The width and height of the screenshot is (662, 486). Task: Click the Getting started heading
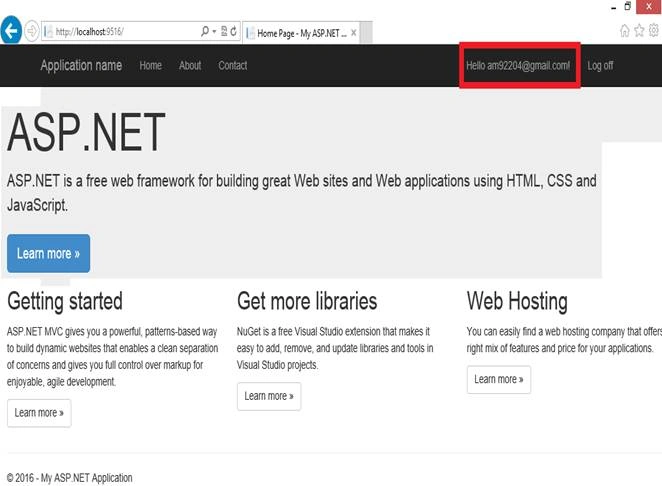(x=65, y=301)
